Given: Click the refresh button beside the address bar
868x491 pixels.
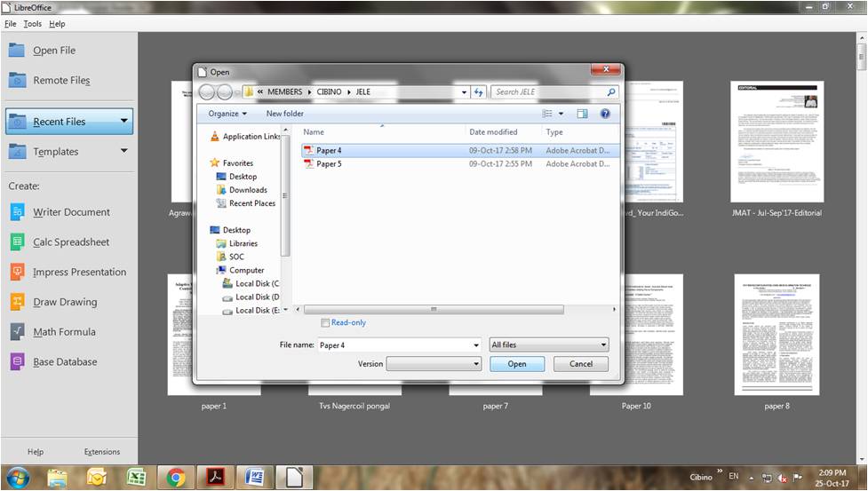Looking at the screenshot, I should pyautogui.click(x=478, y=91).
